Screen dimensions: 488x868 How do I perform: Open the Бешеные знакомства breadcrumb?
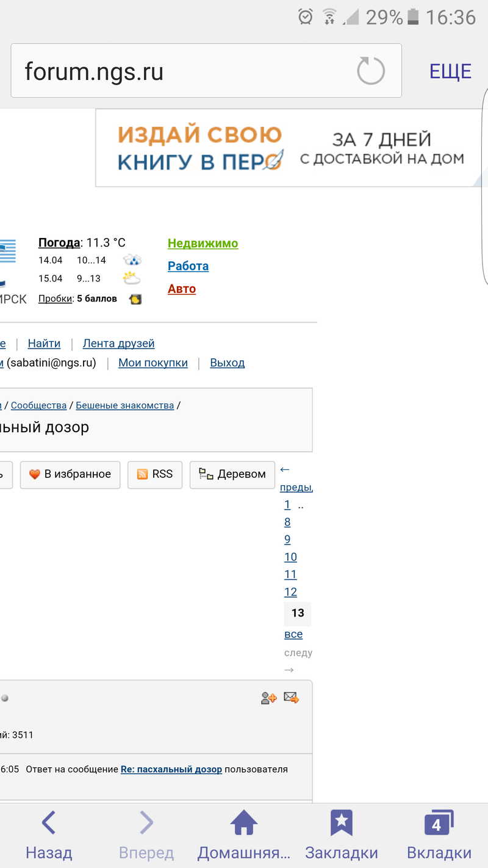click(124, 405)
